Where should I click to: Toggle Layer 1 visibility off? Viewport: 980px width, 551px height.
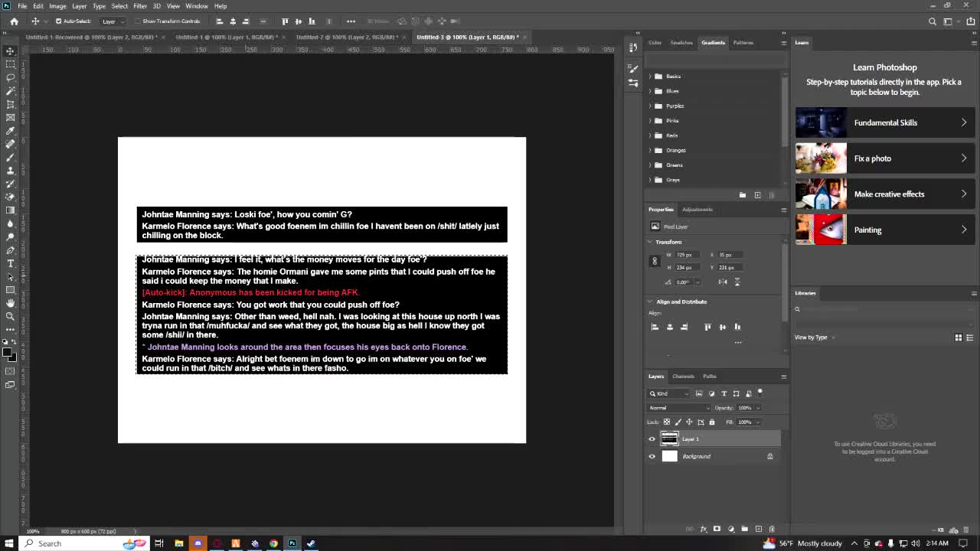point(652,439)
